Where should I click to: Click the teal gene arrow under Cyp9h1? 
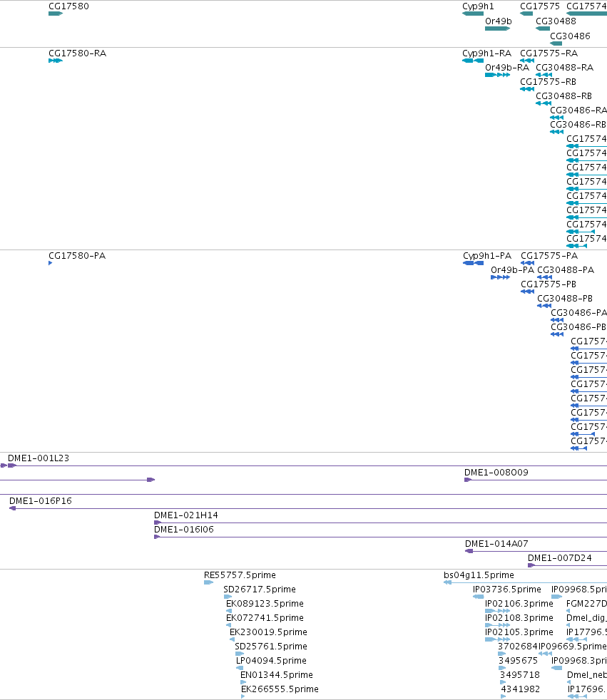coord(473,14)
